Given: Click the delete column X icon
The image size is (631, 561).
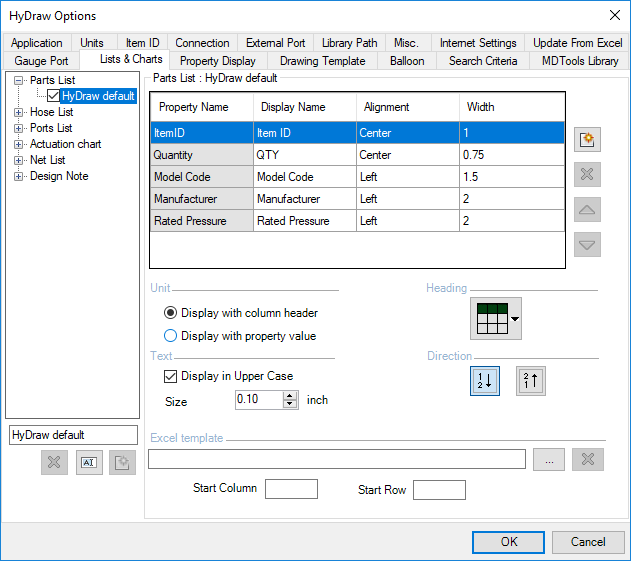Looking at the screenshot, I should click(587, 174).
